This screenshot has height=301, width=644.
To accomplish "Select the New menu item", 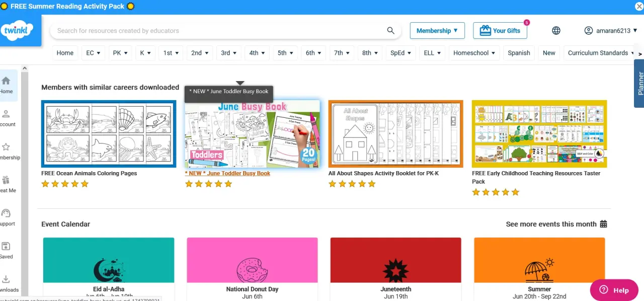I will pyautogui.click(x=549, y=53).
